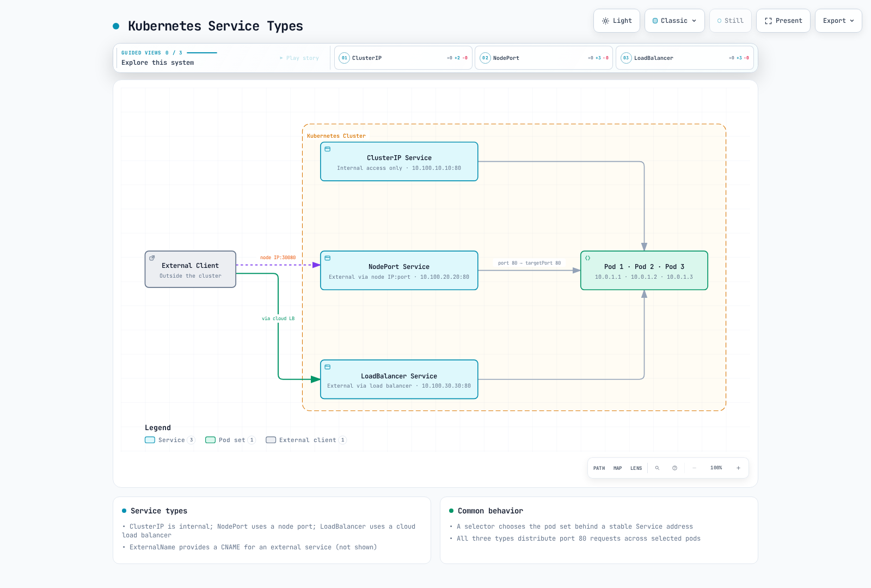
Task: Click the service icon on the NodePort Service node
Action: pos(328,258)
